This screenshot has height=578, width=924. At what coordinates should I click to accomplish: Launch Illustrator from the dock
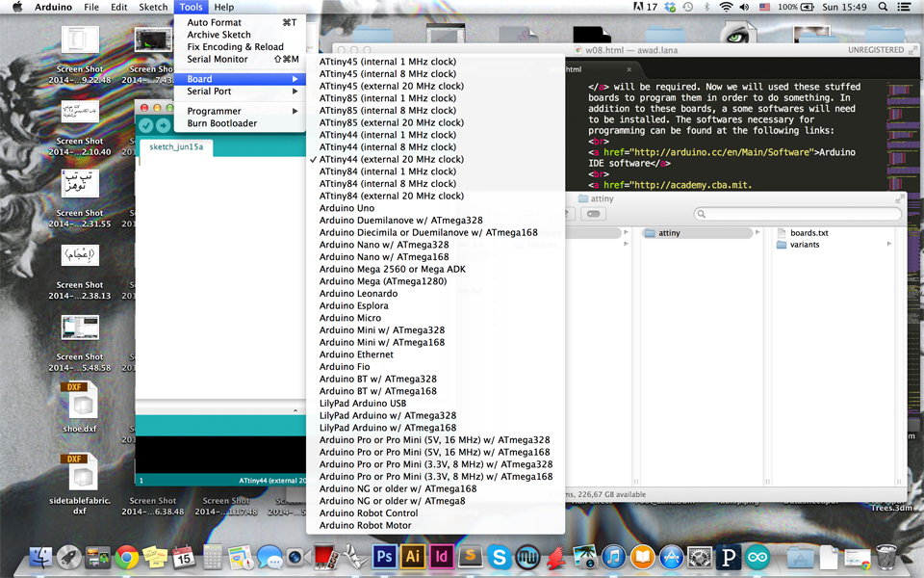[x=413, y=557]
